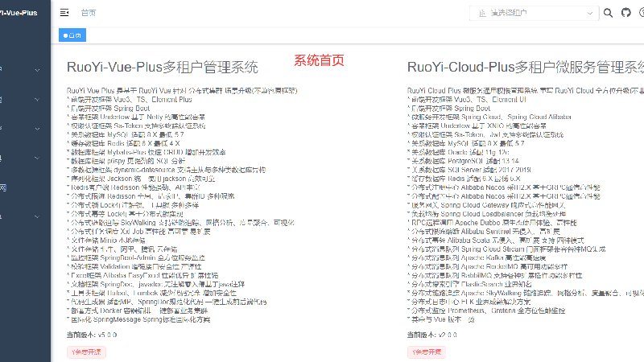Click the SQL Server 适配 2017 2019 line
Viewport: 644px width, 362px height.
[x=469, y=170]
